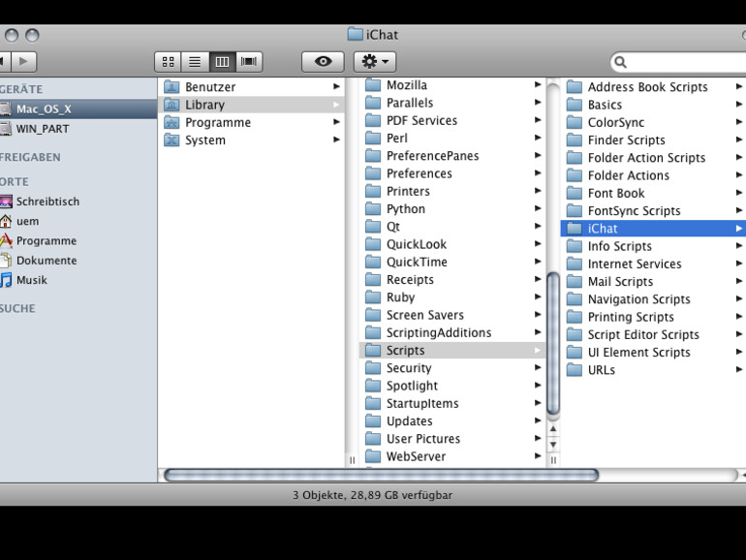The image size is (746, 560).
Task: Open Folder Action Scripts folder
Action: coord(653,158)
